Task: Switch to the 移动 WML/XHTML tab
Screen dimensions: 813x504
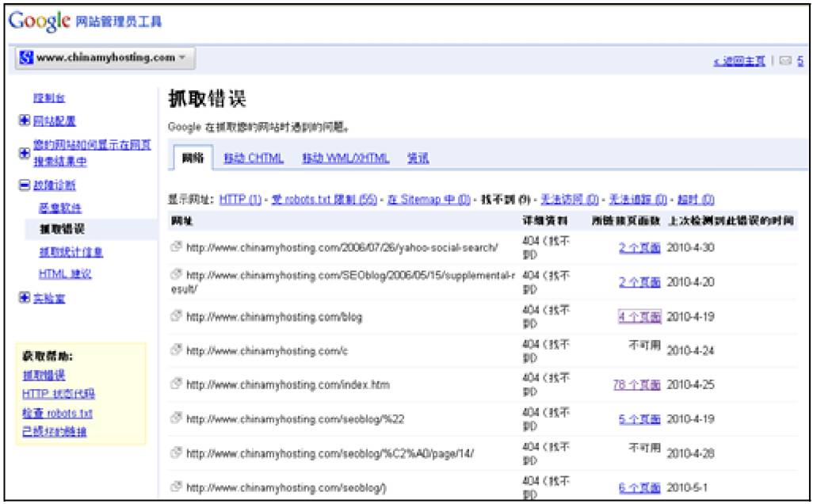Action: coord(345,158)
